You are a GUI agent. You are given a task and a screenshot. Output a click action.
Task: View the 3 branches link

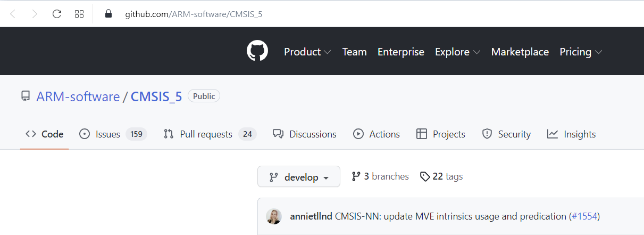380,176
